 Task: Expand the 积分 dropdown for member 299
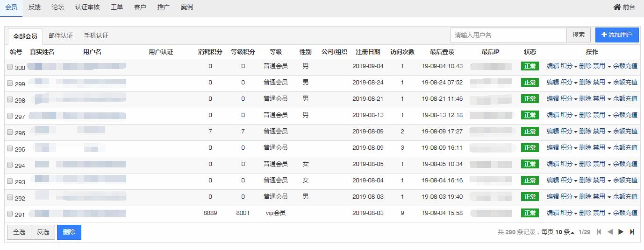[569, 83]
